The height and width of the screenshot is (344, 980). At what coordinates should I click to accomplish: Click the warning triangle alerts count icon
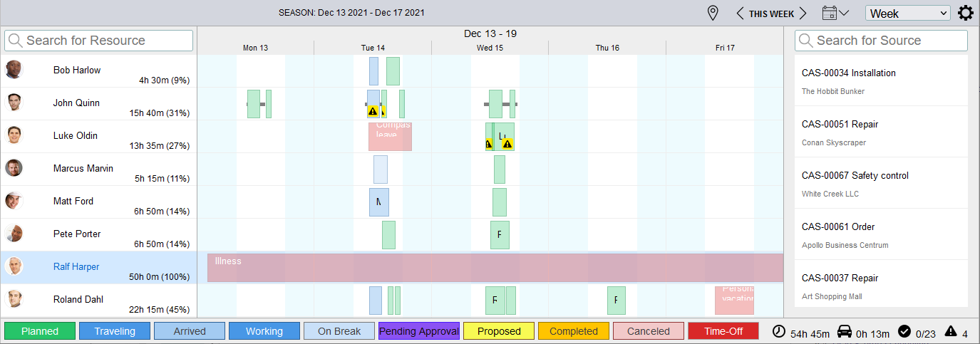(x=950, y=331)
